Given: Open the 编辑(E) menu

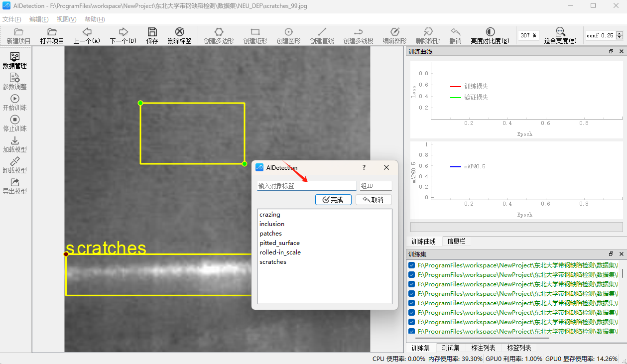Looking at the screenshot, I should [39, 19].
